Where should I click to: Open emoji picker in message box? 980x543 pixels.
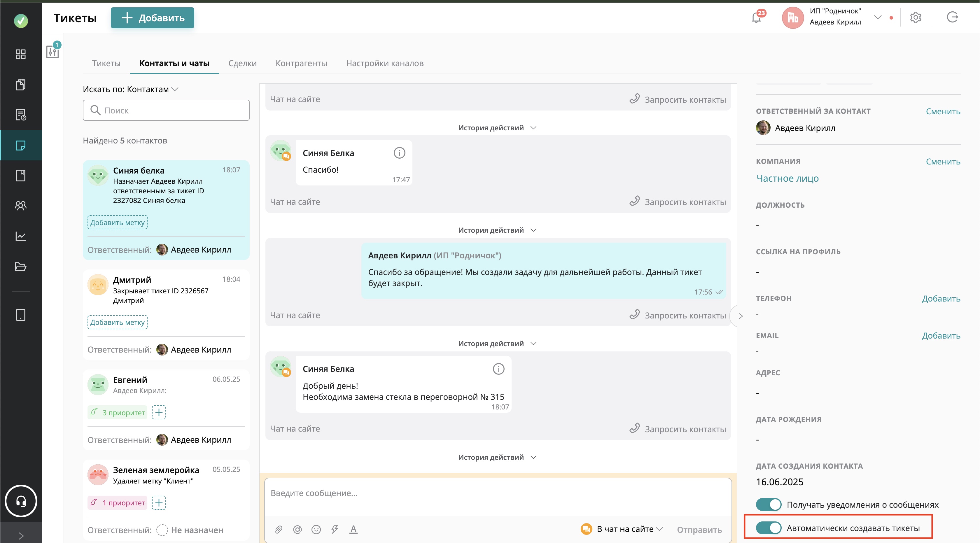[316, 529]
